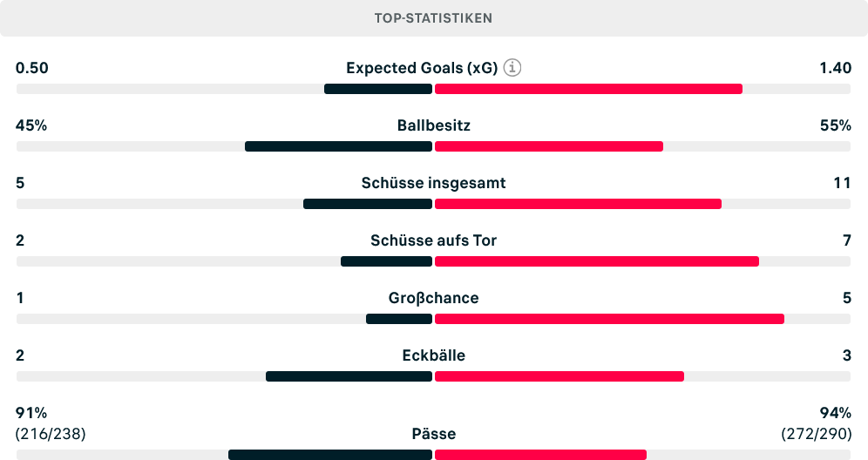
Task: Click the dark Eckbälle bar
Action: click(x=349, y=377)
